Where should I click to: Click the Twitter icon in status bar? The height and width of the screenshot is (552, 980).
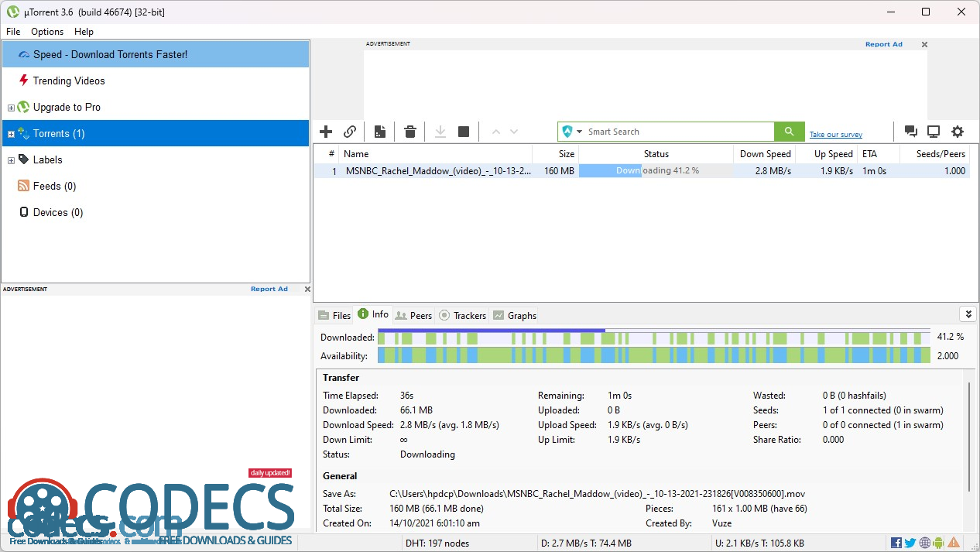910,543
